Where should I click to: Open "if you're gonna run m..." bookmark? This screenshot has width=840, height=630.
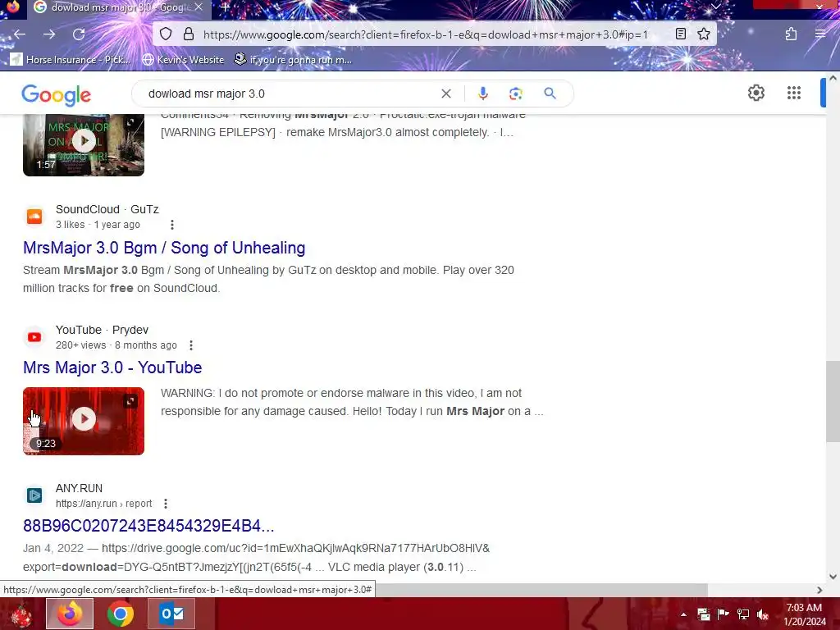293,59
